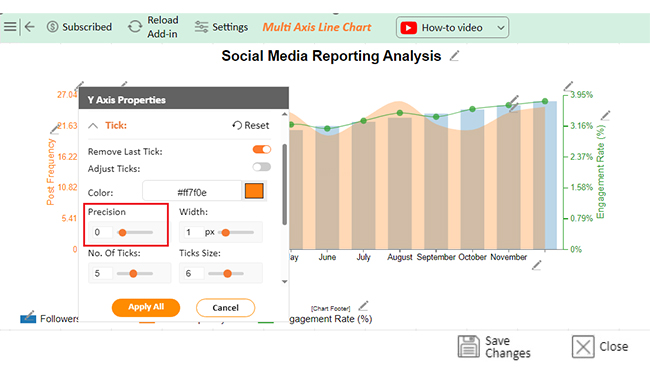Viewport: 650px width, 376px height.
Task: Click the 3.95% axis tick label
Action: [582, 95]
